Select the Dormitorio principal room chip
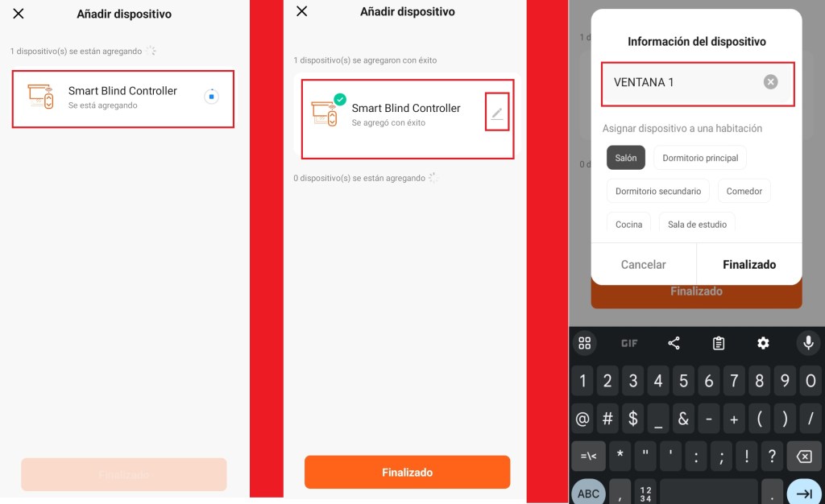 point(700,158)
